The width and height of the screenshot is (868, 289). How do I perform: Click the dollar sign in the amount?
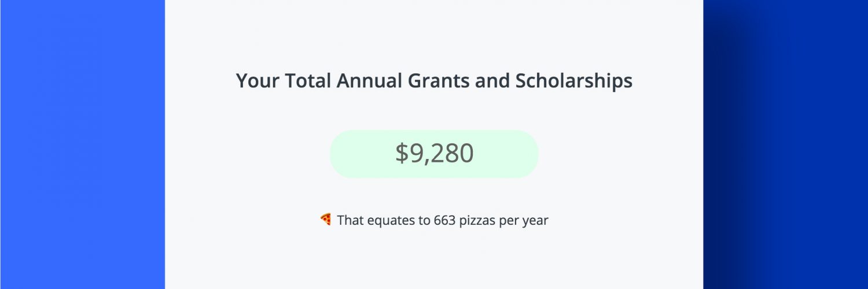click(402, 154)
